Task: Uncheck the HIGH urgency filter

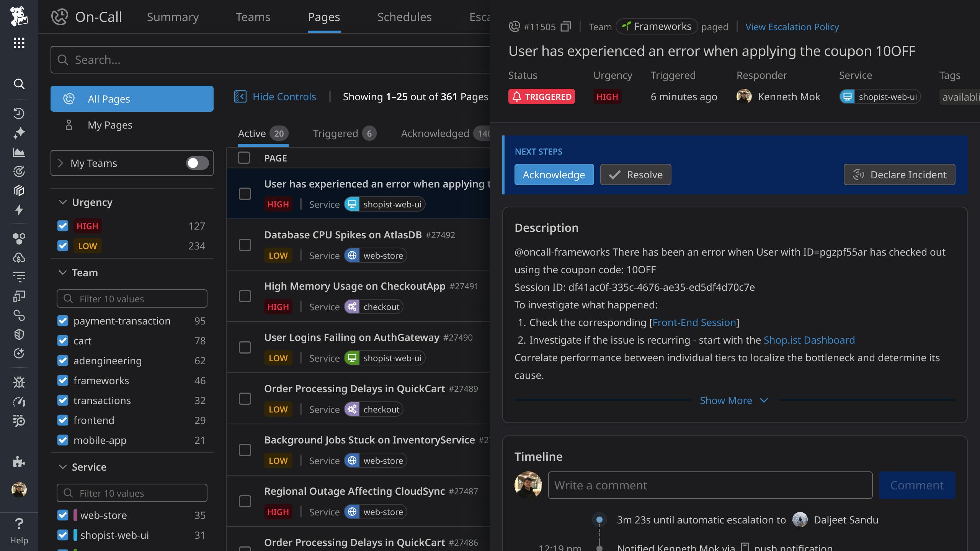Action: coord(63,226)
